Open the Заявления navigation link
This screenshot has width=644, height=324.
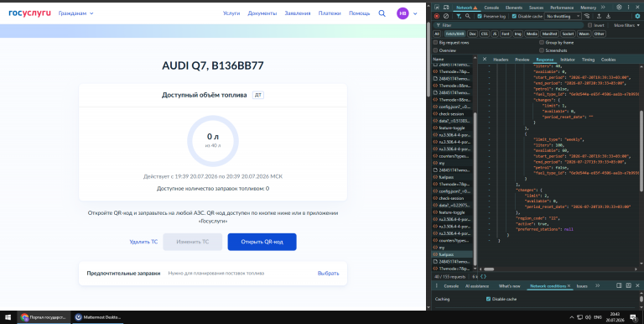[x=298, y=13]
